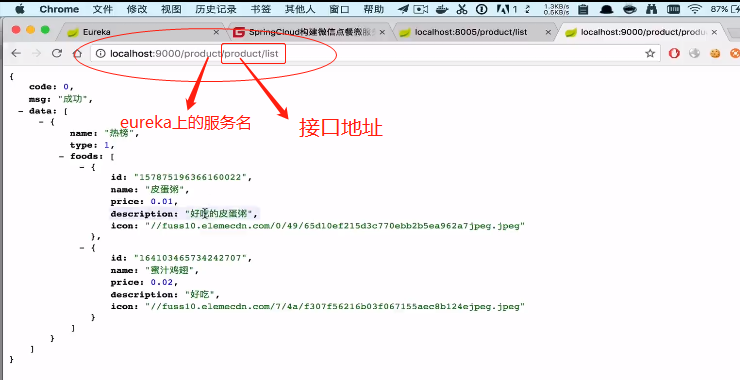Click the scissors menu bar icon

tap(462, 8)
